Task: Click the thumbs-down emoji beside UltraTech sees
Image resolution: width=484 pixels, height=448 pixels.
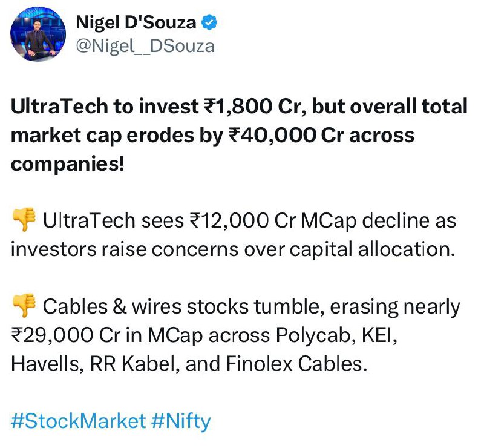Action: tap(24, 220)
